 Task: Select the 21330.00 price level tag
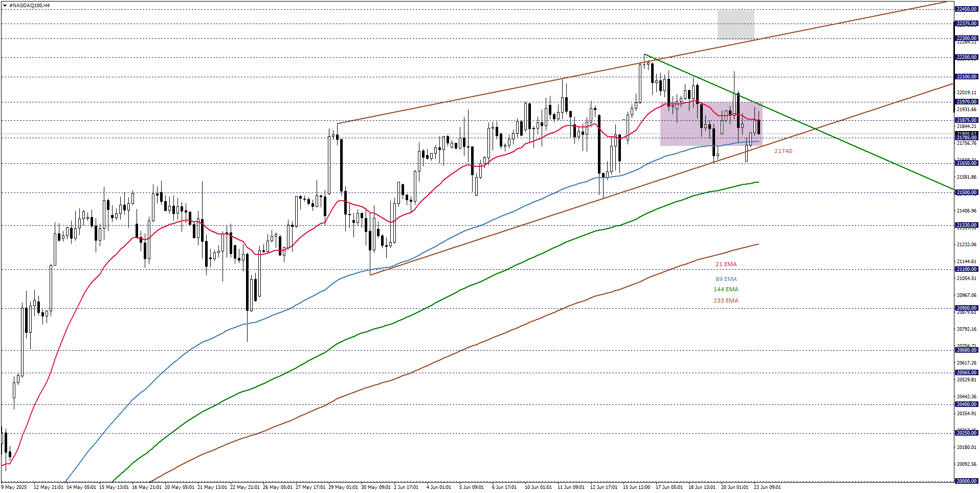pyautogui.click(x=966, y=225)
